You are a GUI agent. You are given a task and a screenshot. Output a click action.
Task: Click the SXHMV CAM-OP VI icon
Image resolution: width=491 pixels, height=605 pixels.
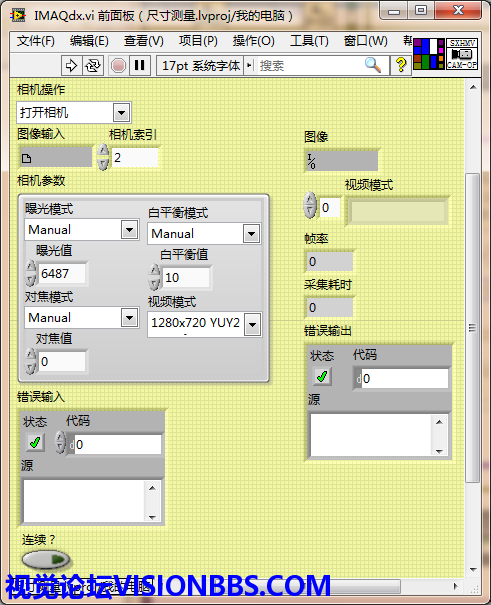coord(462,54)
